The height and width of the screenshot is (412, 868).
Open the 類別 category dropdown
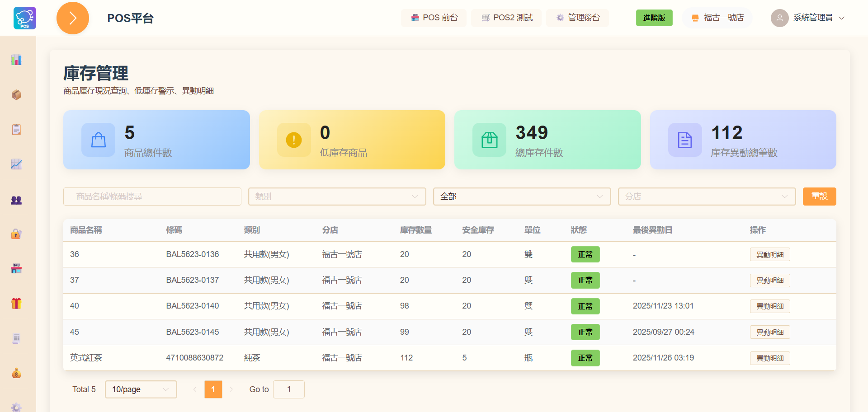pos(337,197)
